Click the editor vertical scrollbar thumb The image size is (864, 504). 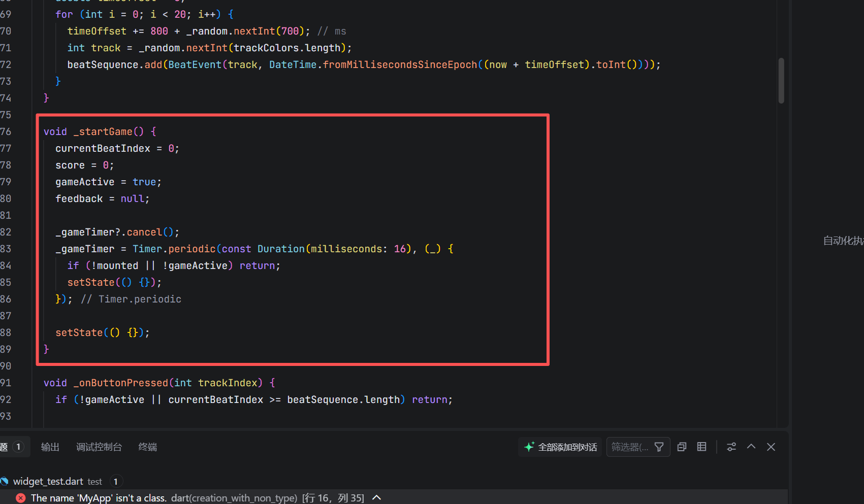(781, 81)
